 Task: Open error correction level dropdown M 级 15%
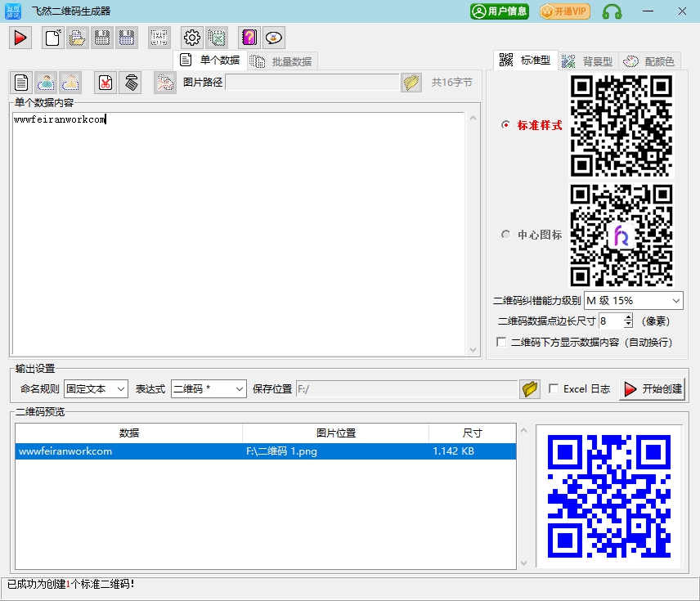[x=634, y=301]
